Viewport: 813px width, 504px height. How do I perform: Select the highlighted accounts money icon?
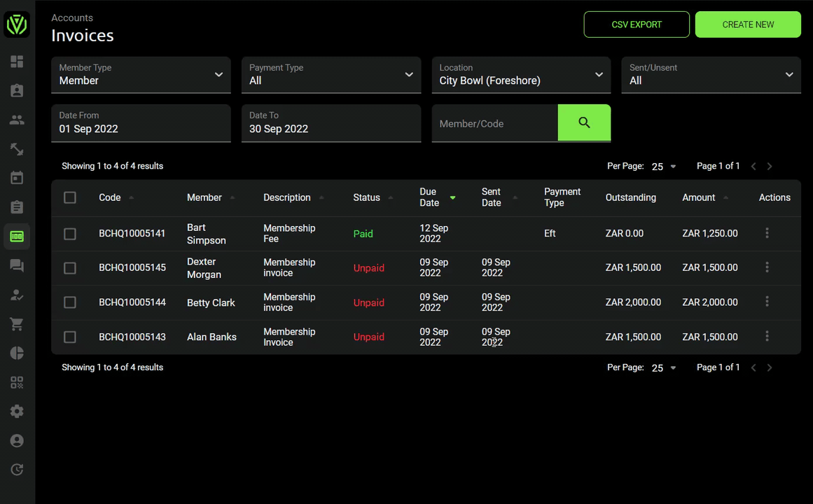(17, 237)
